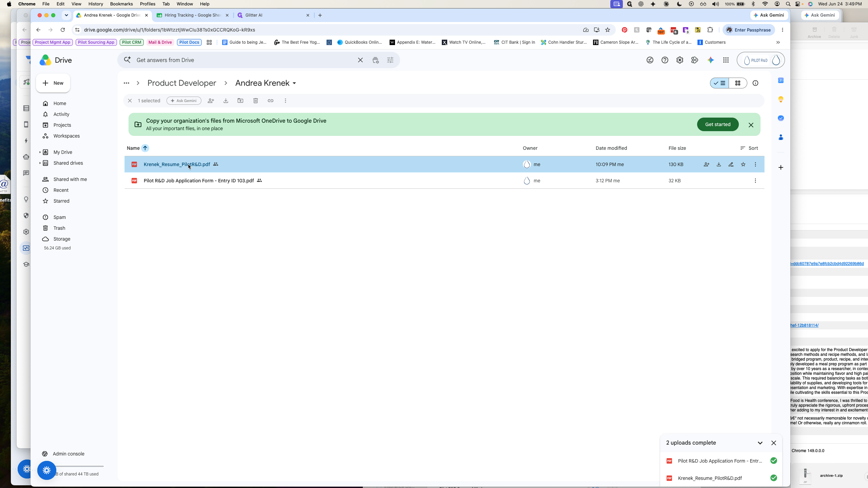Switch to grid layout view

point(738,83)
